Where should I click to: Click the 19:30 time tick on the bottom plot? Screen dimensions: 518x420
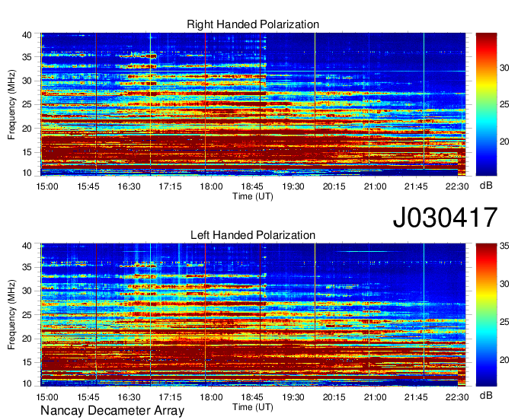coord(293,397)
